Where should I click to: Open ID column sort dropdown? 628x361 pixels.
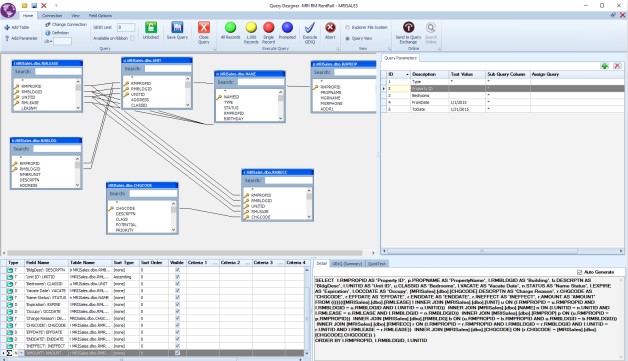click(x=407, y=75)
